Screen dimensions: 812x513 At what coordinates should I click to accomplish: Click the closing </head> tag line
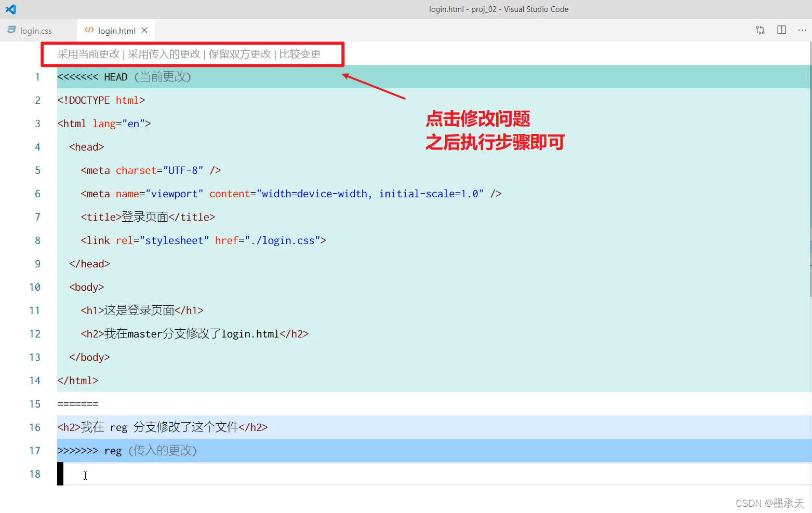[x=434, y=264]
